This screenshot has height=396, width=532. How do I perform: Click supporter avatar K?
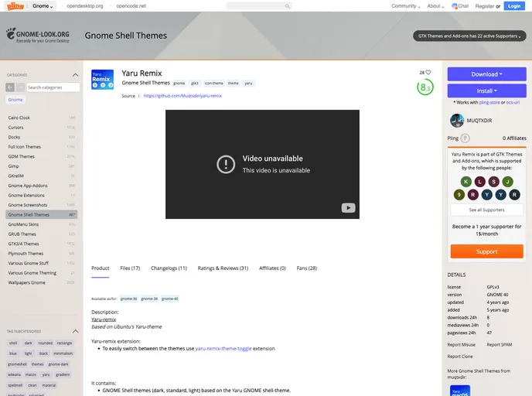click(x=465, y=182)
